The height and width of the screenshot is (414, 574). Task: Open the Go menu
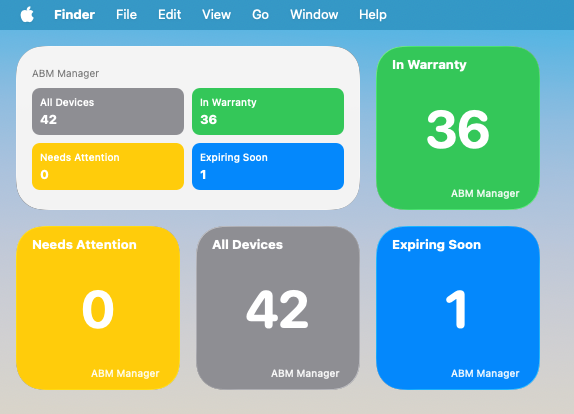pyautogui.click(x=260, y=15)
